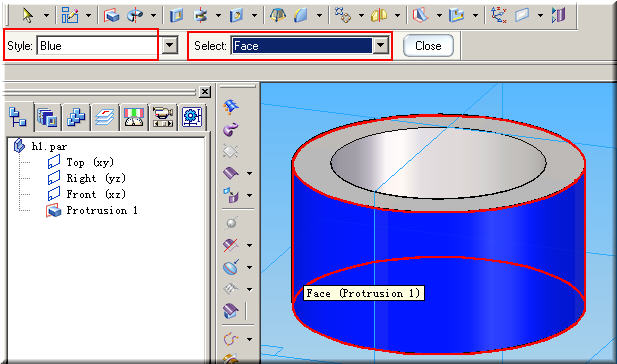The height and width of the screenshot is (364, 617).
Task: Open the Engineering Reference gear tab
Action: (x=192, y=117)
